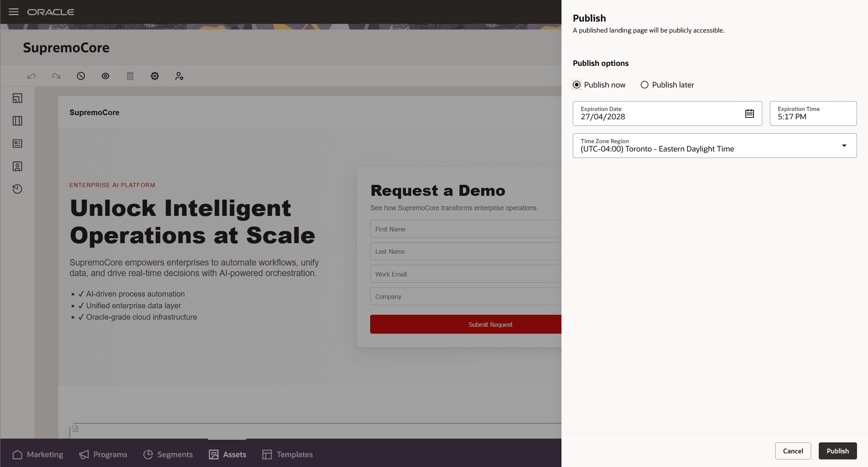The height and width of the screenshot is (467, 868).
Task: Open the content block icon in sidebar
Action: pos(17,144)
